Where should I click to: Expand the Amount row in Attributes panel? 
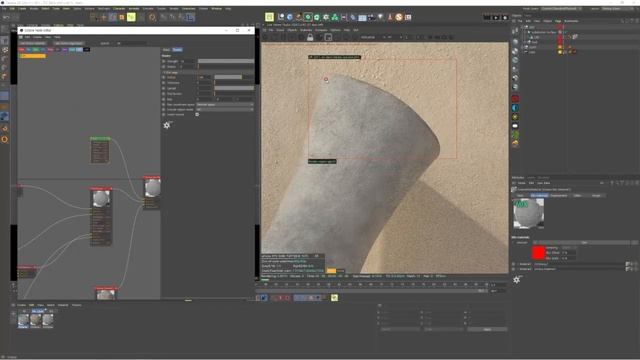coord(514,242)
